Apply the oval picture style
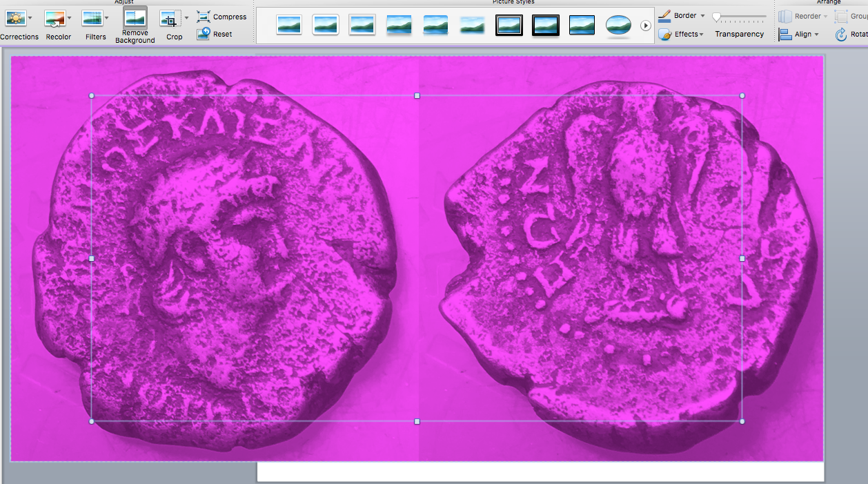The height and width of the screenshot is (484, 868). click(618, 26)
